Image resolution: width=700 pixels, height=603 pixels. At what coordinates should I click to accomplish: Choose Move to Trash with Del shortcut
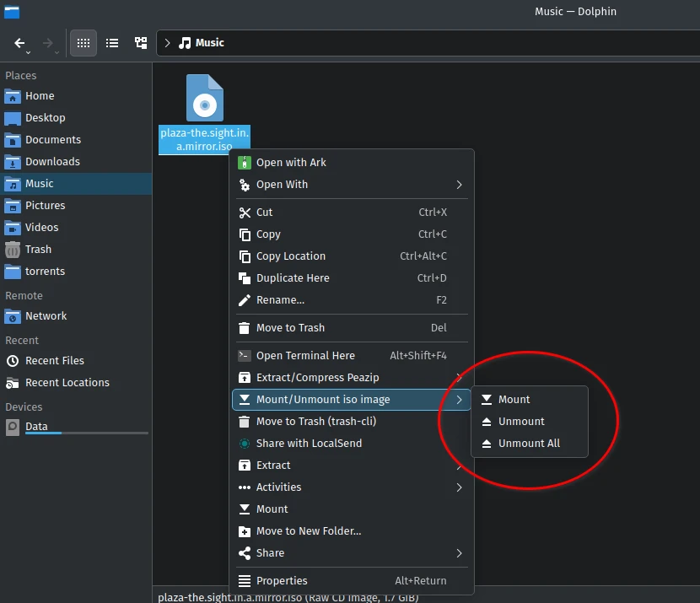tap(351, 328)
